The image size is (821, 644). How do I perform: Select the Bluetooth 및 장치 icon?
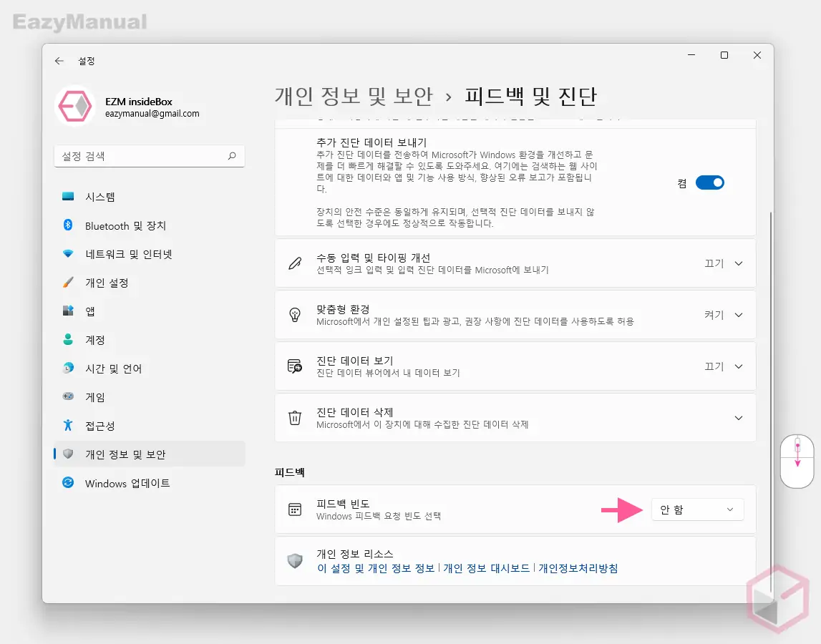click(x=69, y=225)
